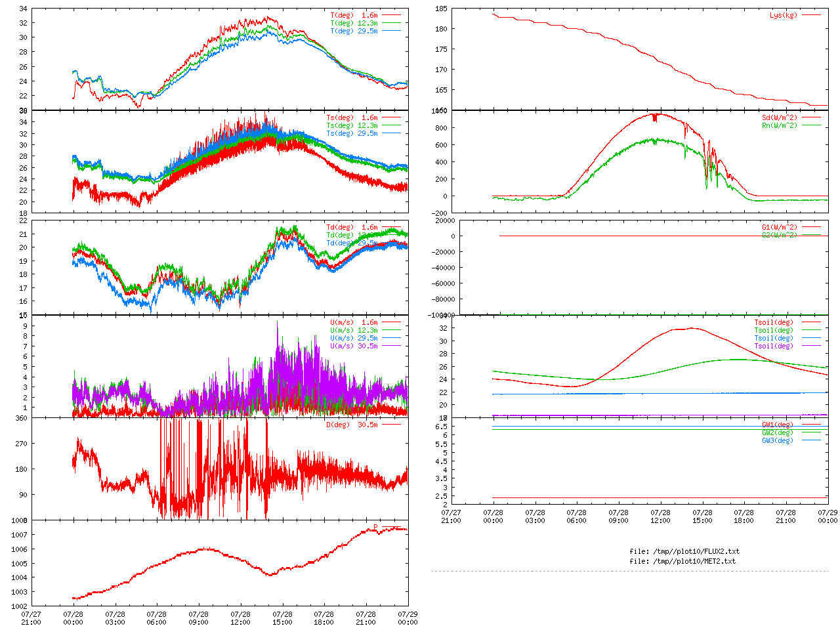Viewport: 840px width, 630px height.
Task: Select the Sd(W/m^2) legend entry
Action: (779, 118)
